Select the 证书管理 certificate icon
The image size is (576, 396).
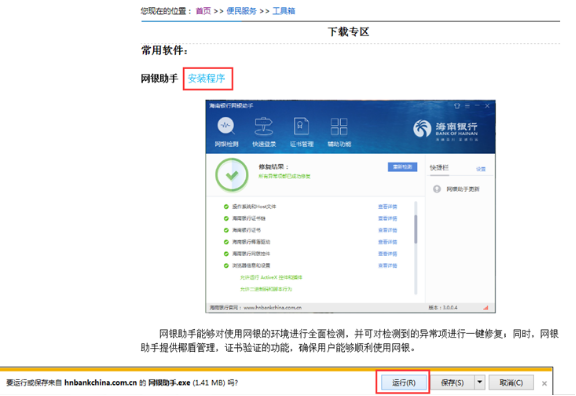[x=301, y=127]
